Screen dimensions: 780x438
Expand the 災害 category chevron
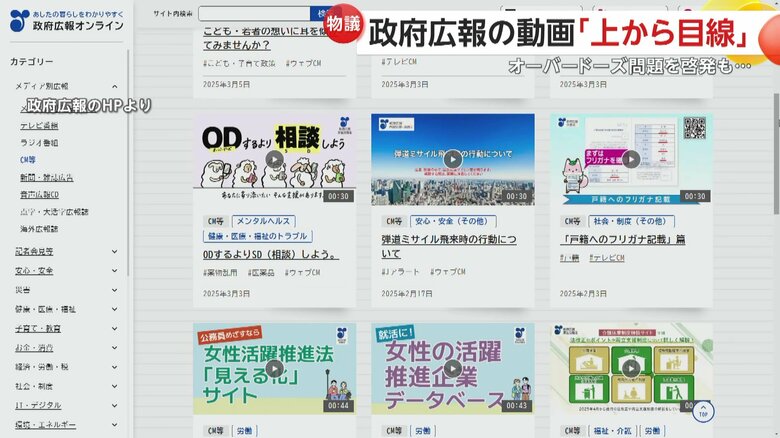(x=115, y=290)
